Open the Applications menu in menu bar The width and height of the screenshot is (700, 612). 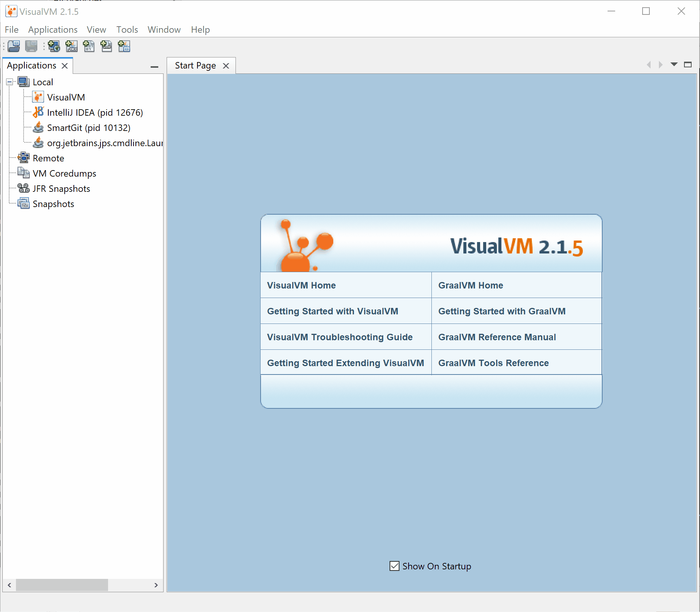click(52, 30)
